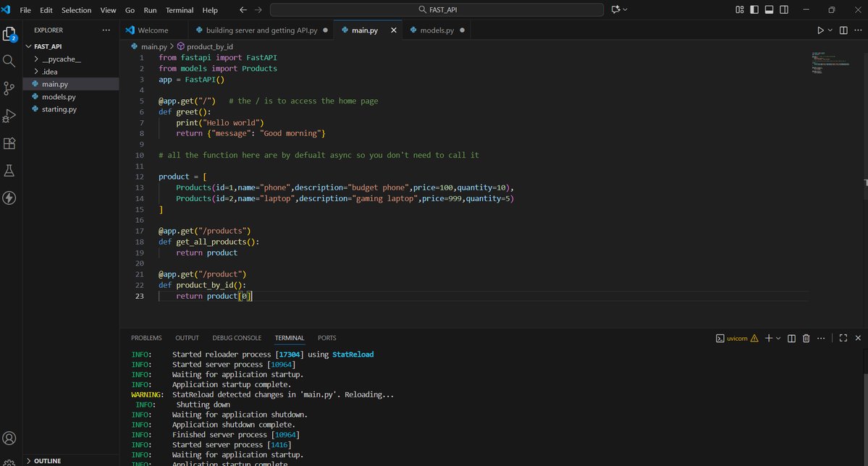The image size is (868, 466).
Task: Split the editor to the right
Action: pyautogui.click(x=843, y=30)
